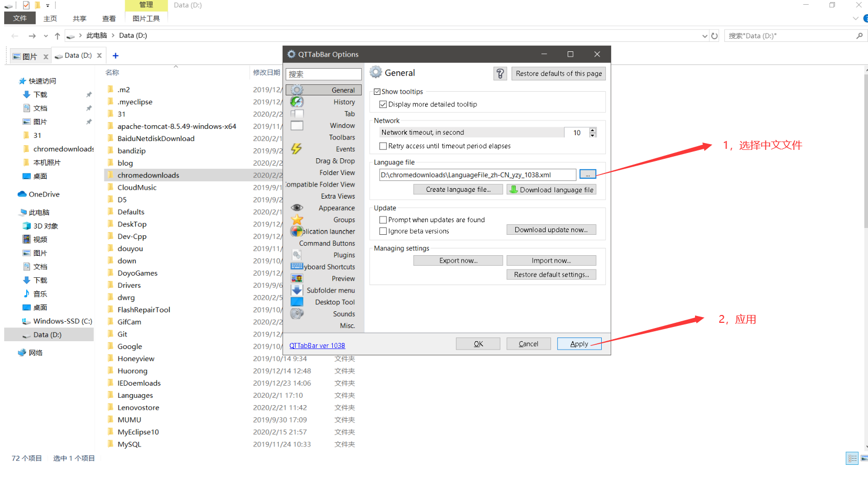Click the Explorer search Data (D:) box
The image size is (868, 479).
tap(791, 36)
